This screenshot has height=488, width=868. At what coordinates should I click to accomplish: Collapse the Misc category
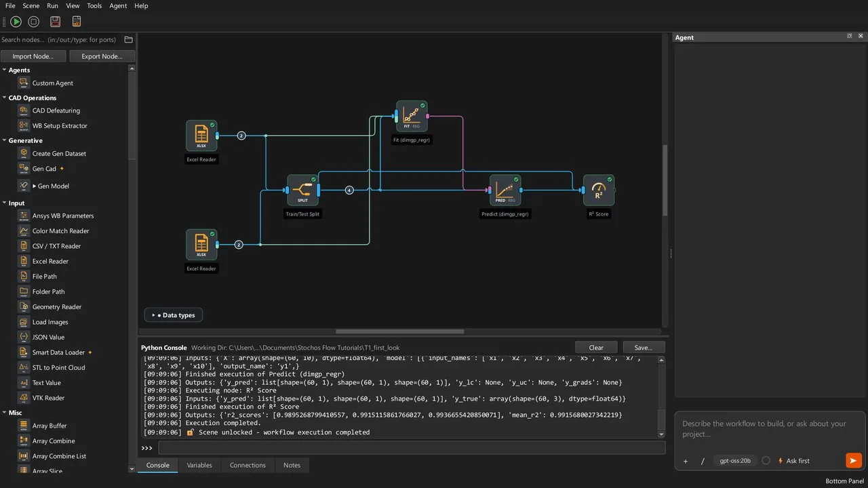5,412
